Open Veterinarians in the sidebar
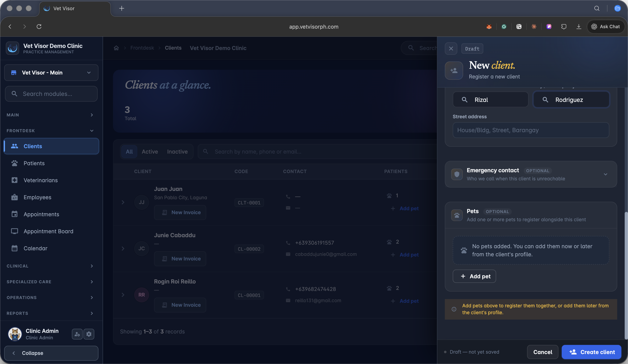 click(51, 180)
